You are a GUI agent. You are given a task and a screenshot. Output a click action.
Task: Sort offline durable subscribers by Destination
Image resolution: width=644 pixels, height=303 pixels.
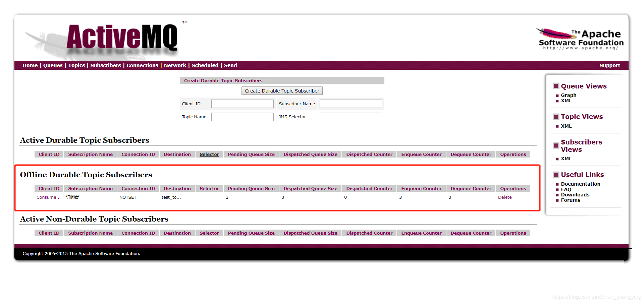177,188
